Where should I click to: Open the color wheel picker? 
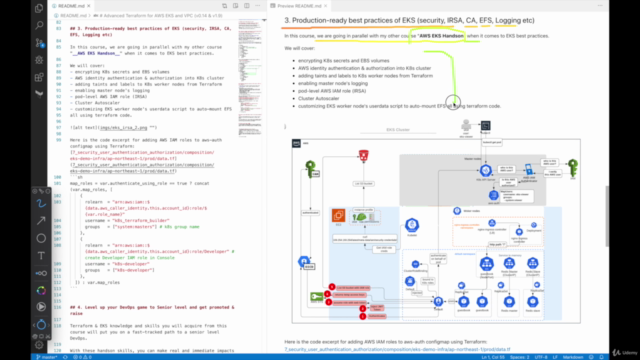[41, 290]
